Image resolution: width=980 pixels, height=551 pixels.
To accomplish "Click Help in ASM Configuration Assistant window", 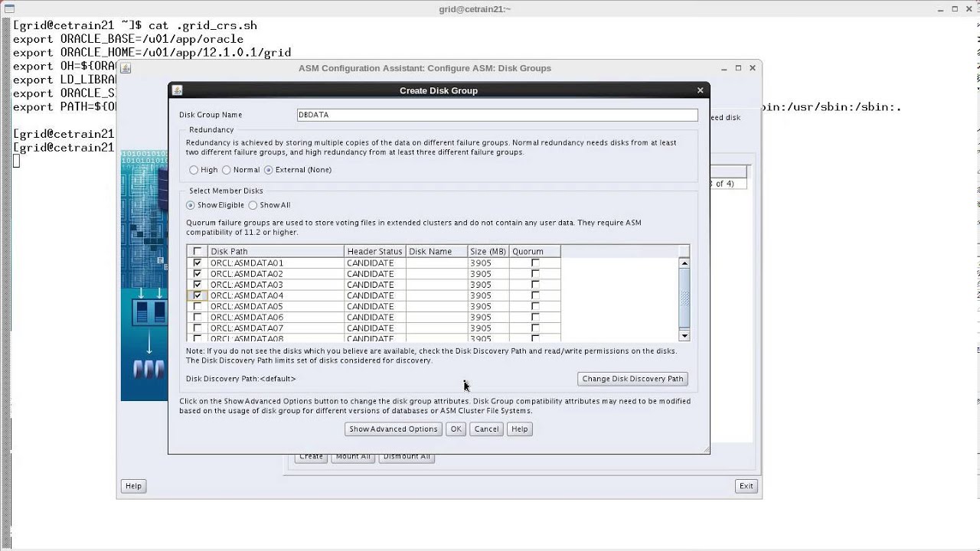I will [x=133, y=486].
